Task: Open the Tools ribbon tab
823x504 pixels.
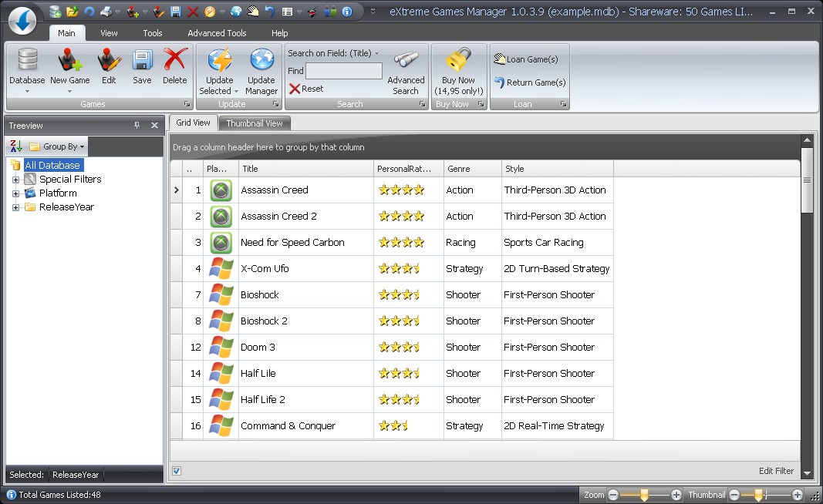Action: coord(153,33)
